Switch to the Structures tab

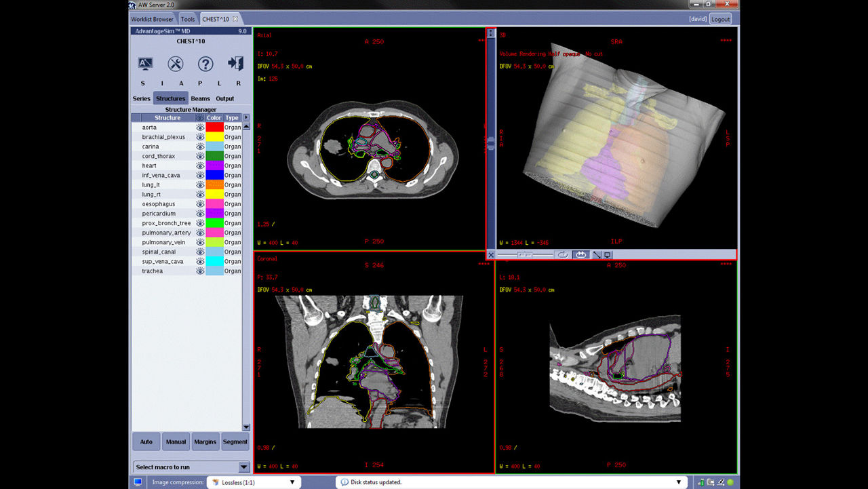coord(171,98)
